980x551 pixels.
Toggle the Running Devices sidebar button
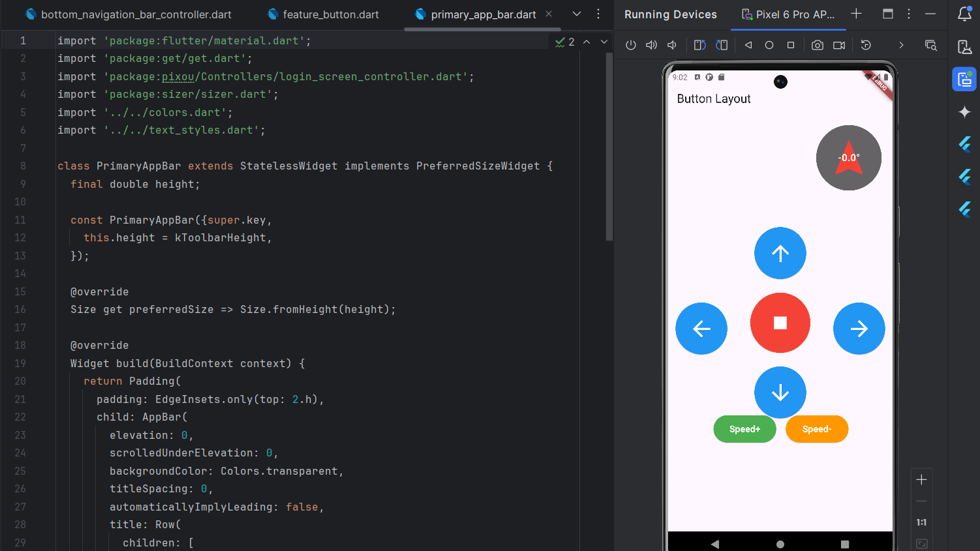point(964,80)
